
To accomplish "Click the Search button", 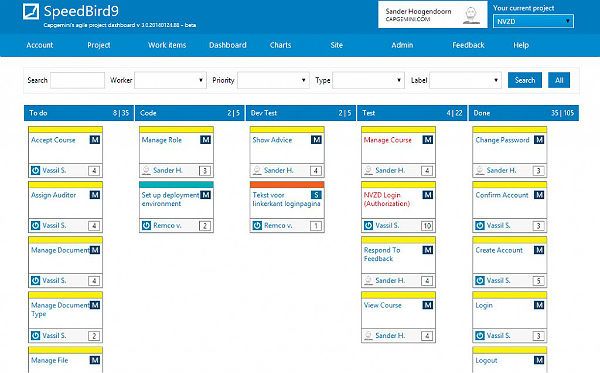I will pos(525,80).
